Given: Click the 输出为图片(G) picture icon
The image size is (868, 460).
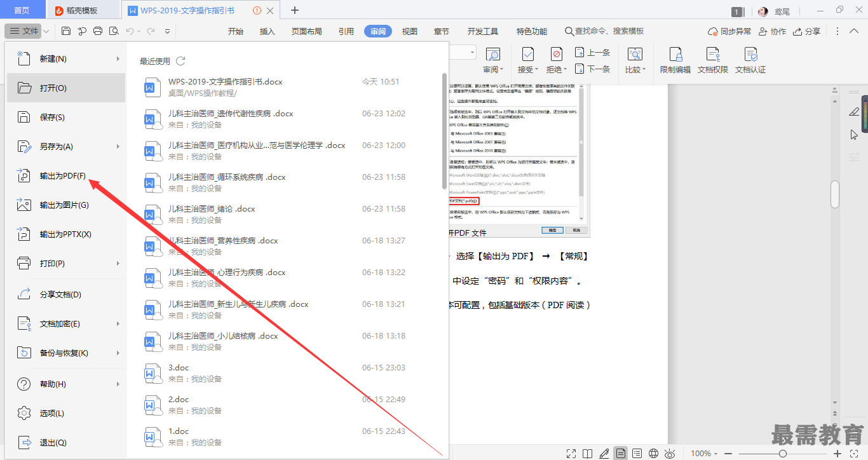Looking at the screenshot, I should click(24, 205).
